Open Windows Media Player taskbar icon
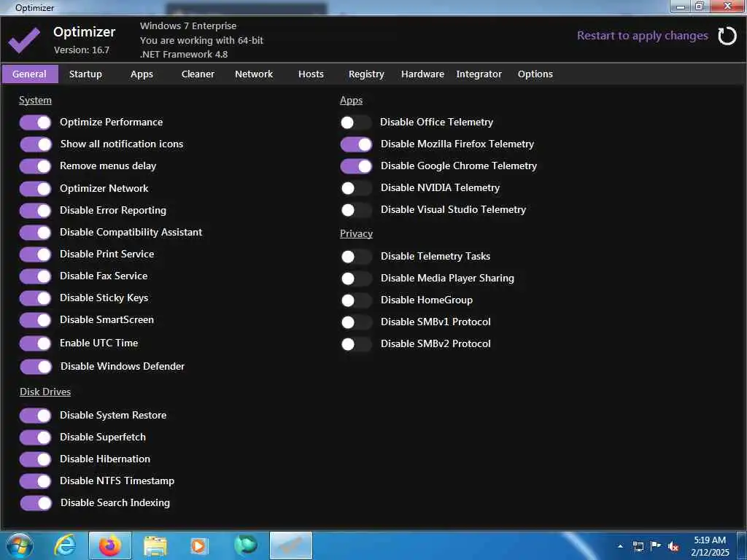Screen dimensions: 747x560 tap(199, 545)
